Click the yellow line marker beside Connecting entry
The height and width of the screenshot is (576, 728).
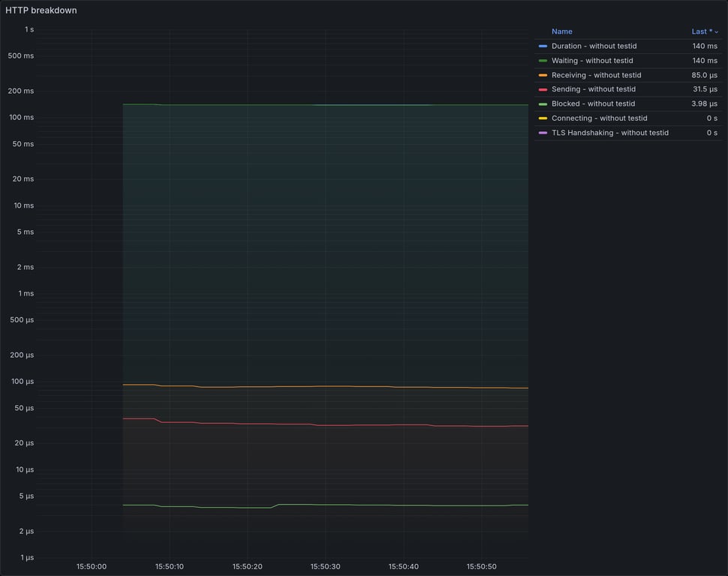[542, 118]
